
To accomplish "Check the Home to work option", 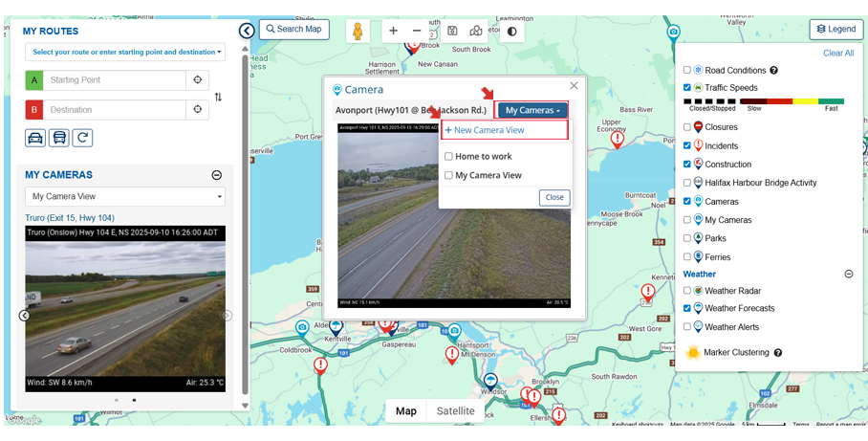I will coord(448,157).
